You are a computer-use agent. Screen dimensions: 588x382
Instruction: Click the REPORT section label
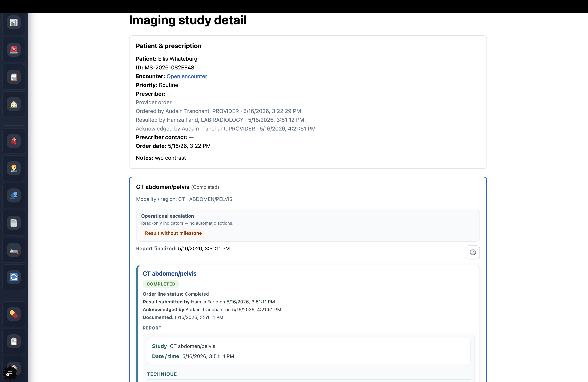(152, 328)
